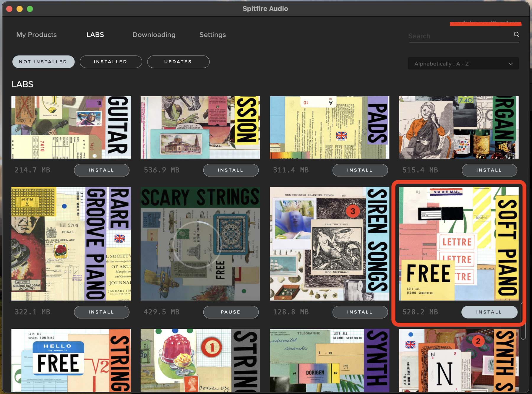
Task: Click the green fullscreen window button
Action: click(x=30, y=9)
